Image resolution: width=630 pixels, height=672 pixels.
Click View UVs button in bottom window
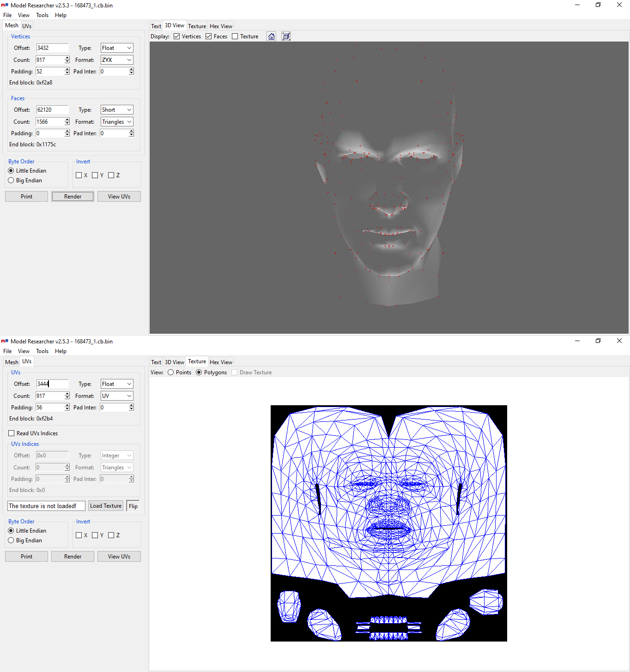click(x=119, y=557)
